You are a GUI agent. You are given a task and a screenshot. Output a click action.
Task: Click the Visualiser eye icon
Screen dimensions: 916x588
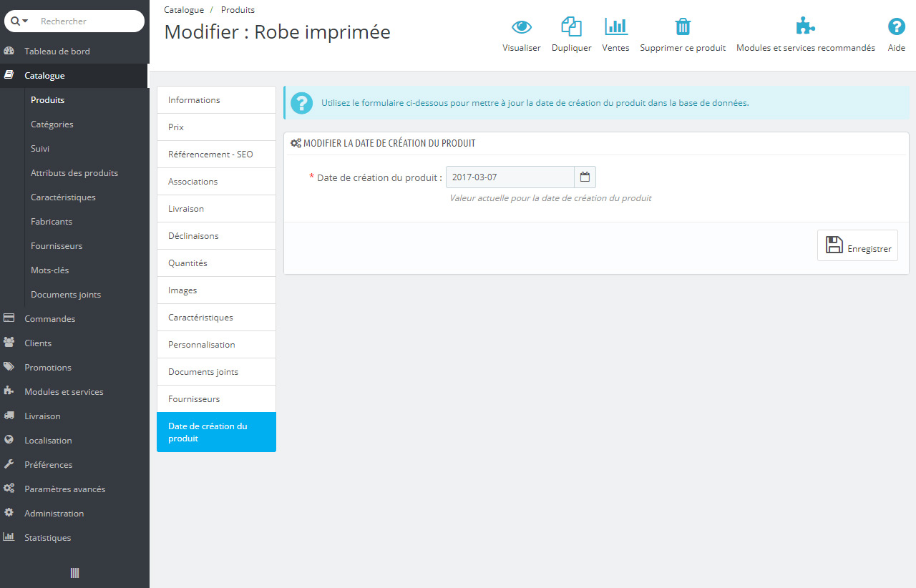(521, 27)
